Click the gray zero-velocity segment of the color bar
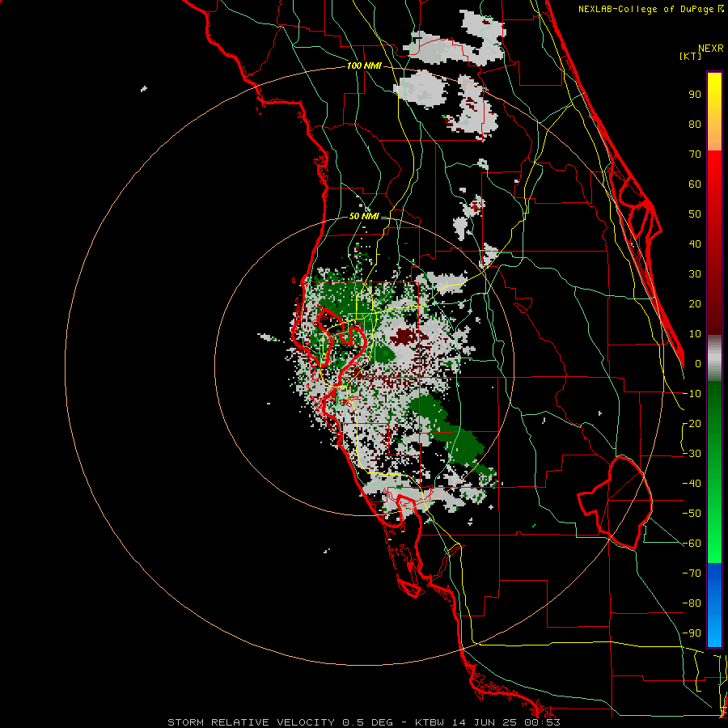The width and height of the screenshot is (728, 728). [714, 358]
